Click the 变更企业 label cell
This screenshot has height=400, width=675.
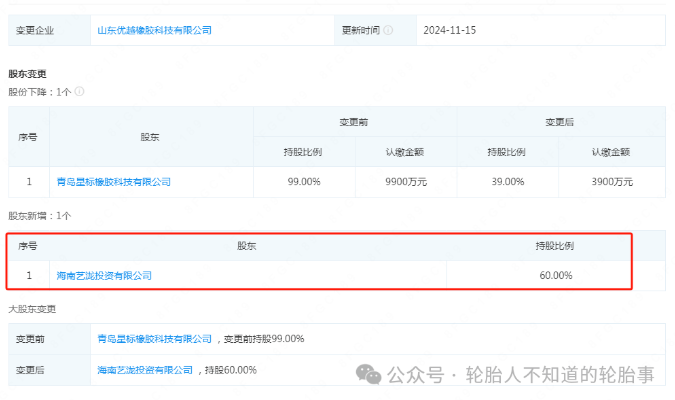pos(35,30)
